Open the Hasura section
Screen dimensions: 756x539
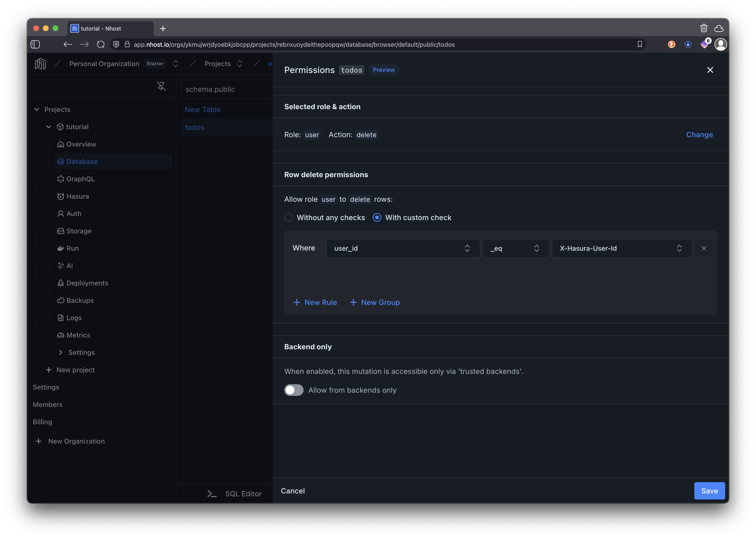coord(77,196)
